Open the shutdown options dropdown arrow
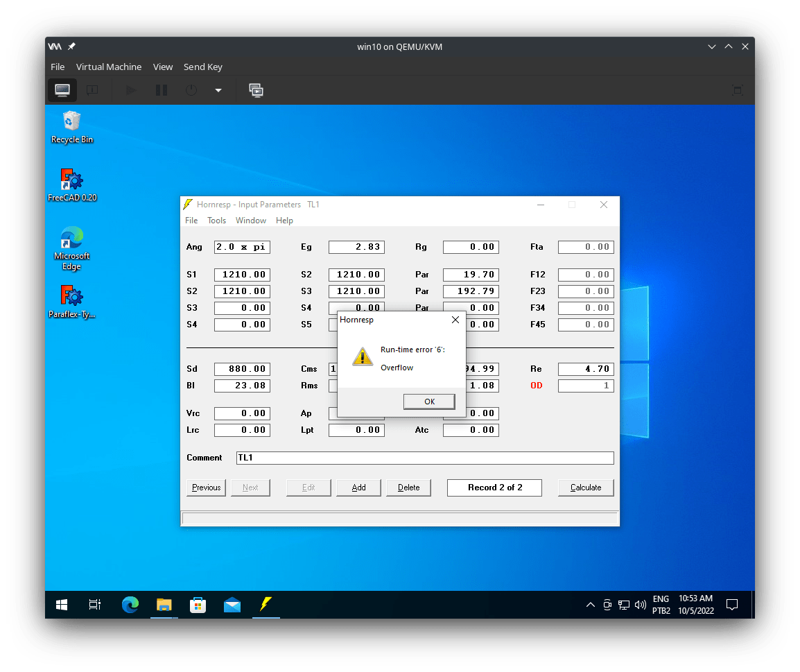Viewport: 800px width, 672px height. click(218, 90)
